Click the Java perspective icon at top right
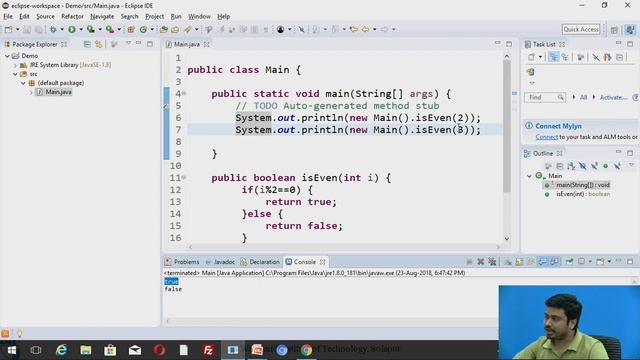This screenshot has width=640, height=360. tap(630, 29)
